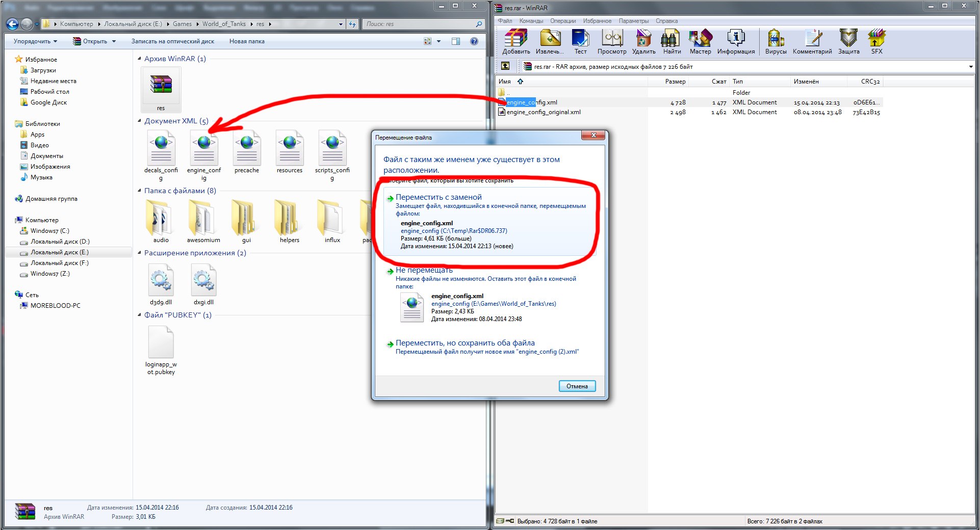Click World_of_Tanks in Explorer breadcrumb

coord(224,24)
